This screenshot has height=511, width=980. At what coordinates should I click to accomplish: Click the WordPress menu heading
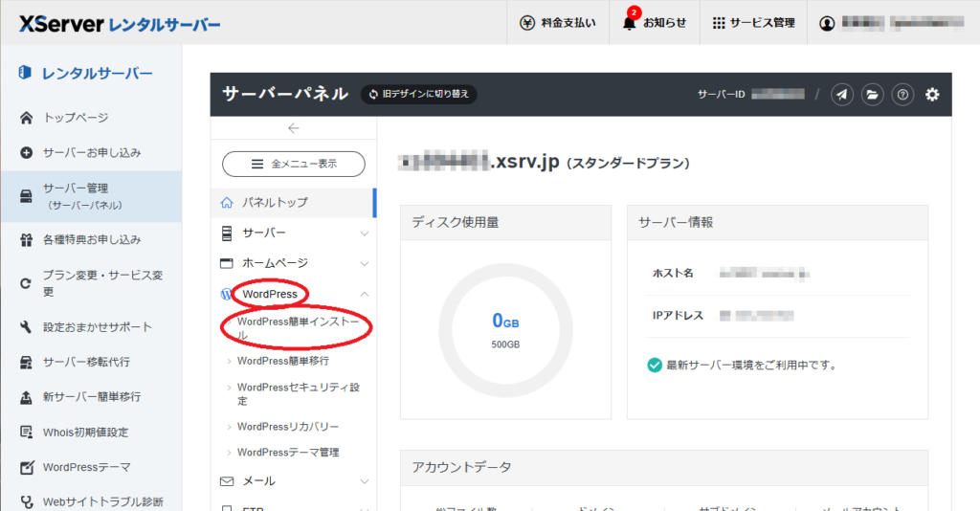click(270, 294)
